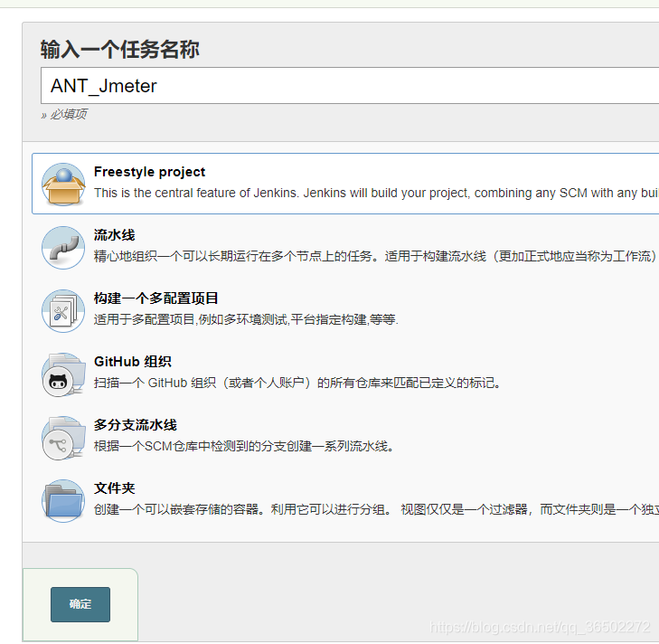Click the description starting 精心地组织一个可以长期运行
659x644 pixels.
click(375, 256)
